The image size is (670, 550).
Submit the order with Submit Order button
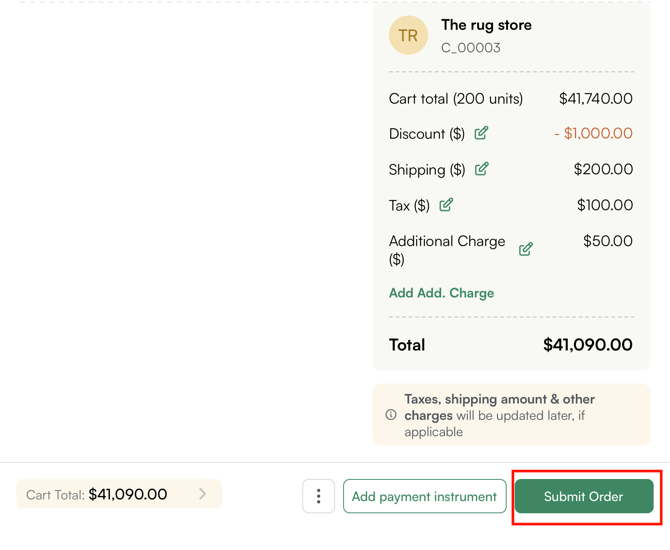[584, 496]
